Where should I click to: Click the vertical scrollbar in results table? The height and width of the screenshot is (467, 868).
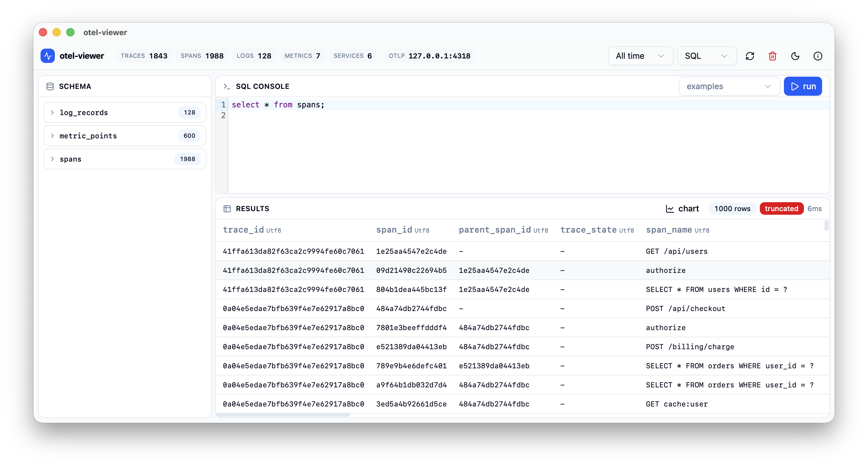826,225
